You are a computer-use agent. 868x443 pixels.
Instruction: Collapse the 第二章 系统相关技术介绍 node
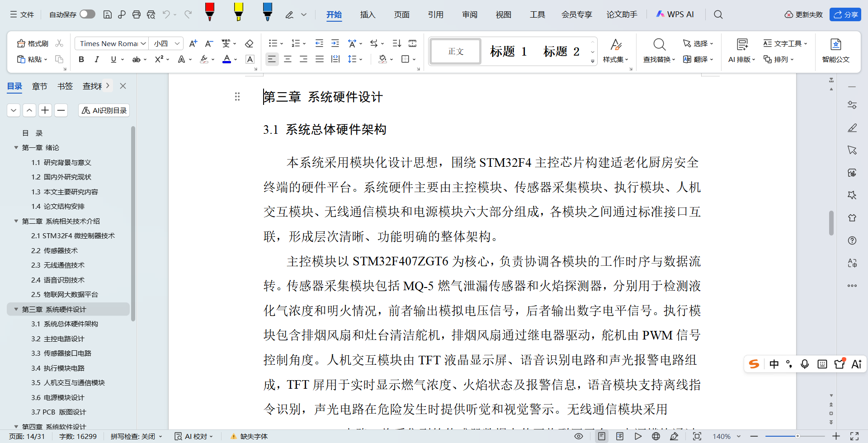pos(16,221)
